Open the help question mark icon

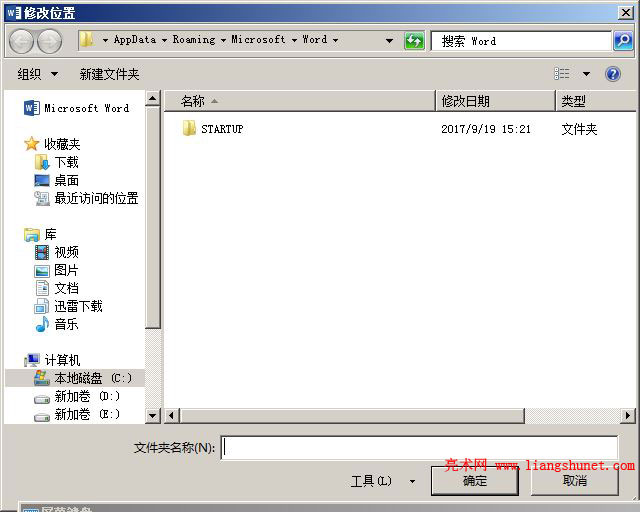(x=613, y=74)
